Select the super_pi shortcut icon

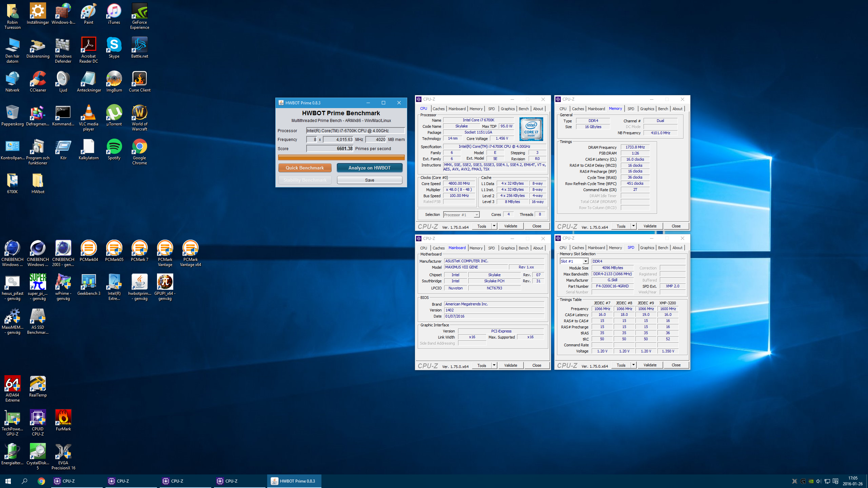tap(38, 287)
